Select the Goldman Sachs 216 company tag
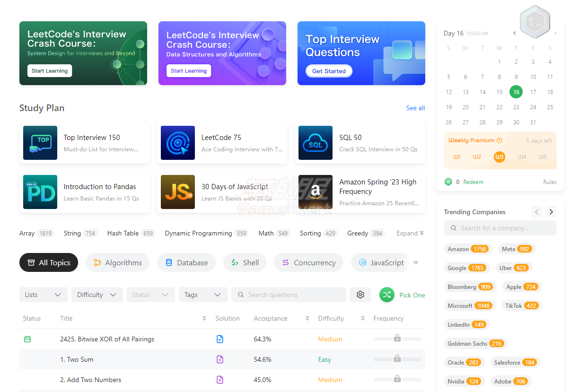 pyautogui.click(x=475, y=343)
